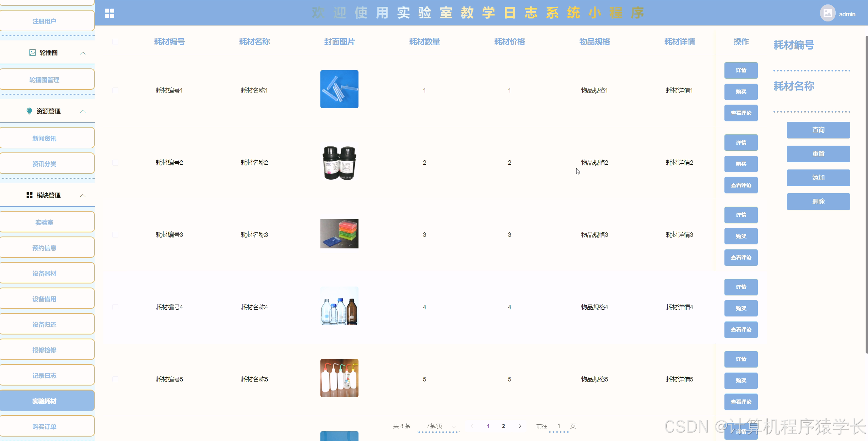
Task: Click 购买 for 耗材编号4 row
Action: tap(741, 308)
